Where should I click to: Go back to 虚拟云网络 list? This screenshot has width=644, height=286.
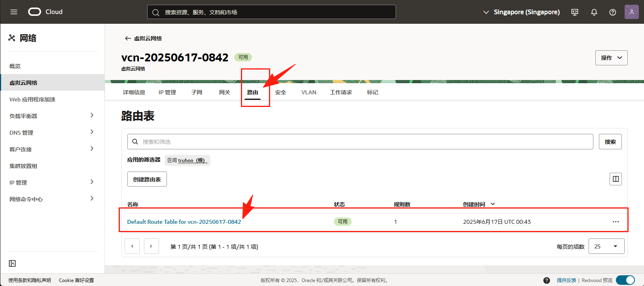pyautogui.click(x=143, y=38)
